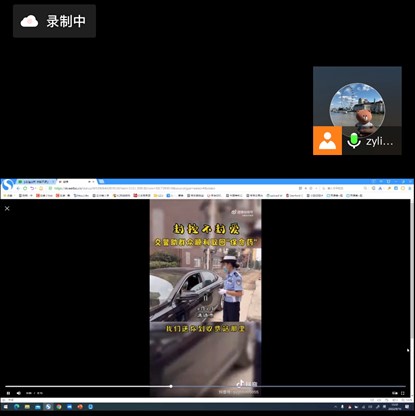
Task: Click the Sogou browser taskbar icon
Action: (48, 407)
